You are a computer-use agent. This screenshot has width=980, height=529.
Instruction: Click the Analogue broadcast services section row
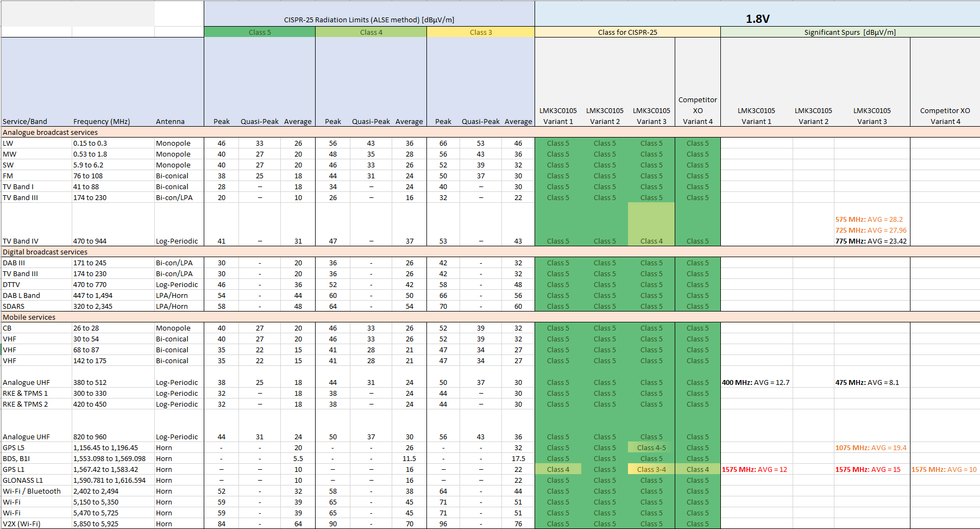[51, 132]
